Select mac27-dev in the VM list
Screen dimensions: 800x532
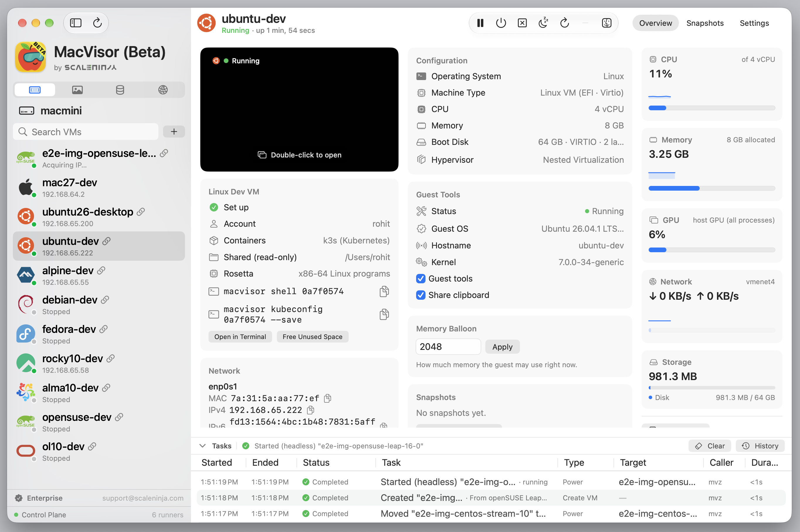(99, 188)
